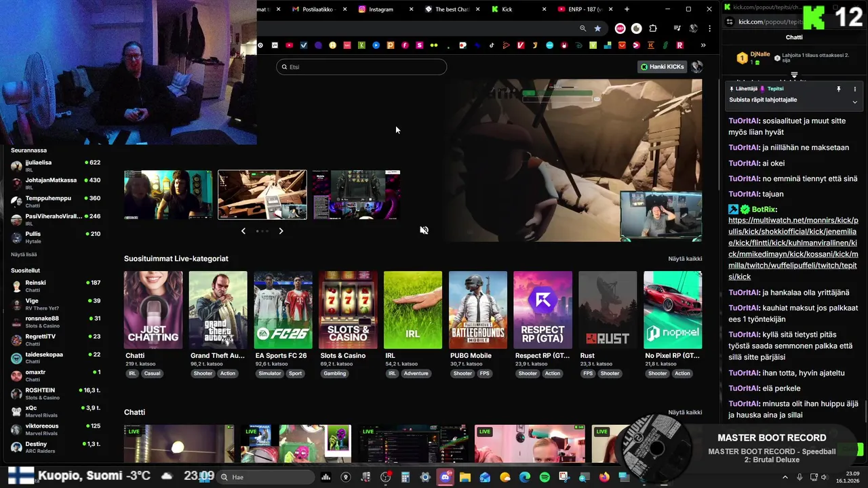
Task: Unmute the featured stream preview
Action: point(424,230)
